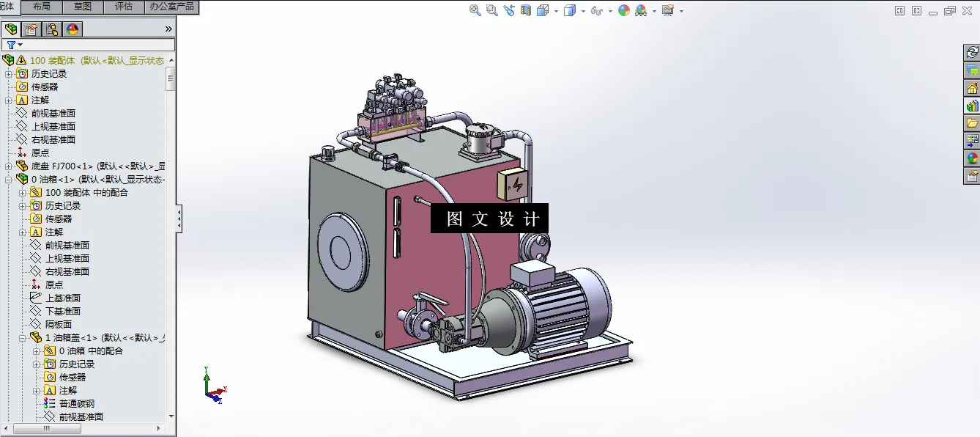Screen dimensions: 980x437
Task: Expand 0 油箱 中的配合 folder
Action: (37, 350)
